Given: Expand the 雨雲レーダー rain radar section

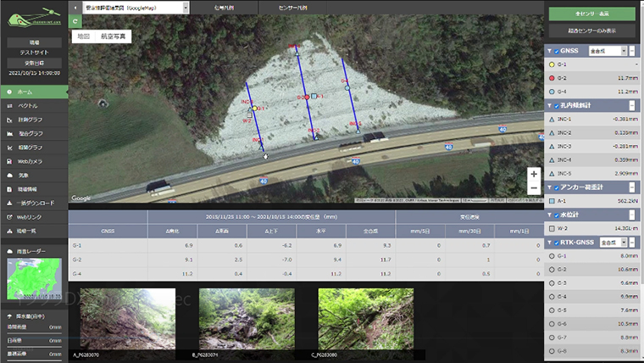Looking at the screenshot, I should click(x=34, y=251).
